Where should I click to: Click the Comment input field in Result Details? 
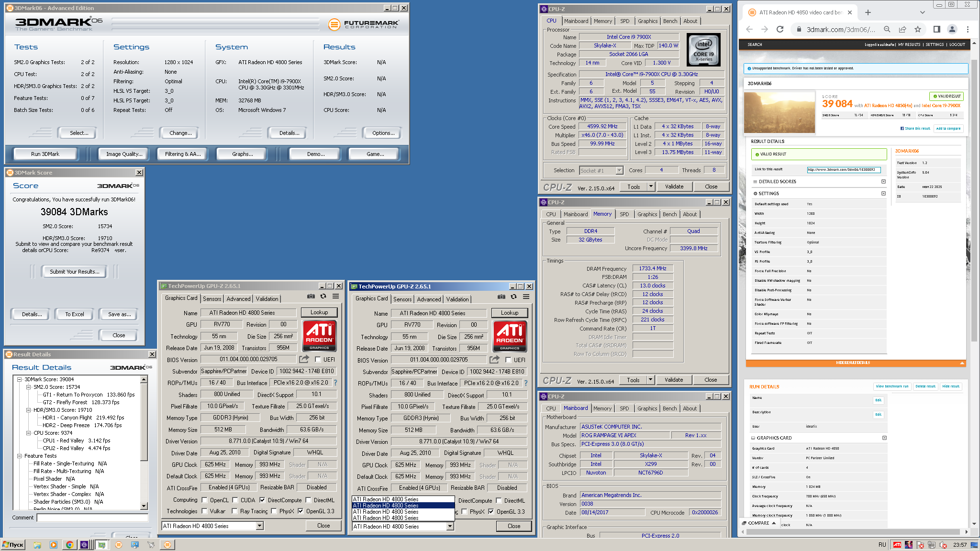[92, 518]
